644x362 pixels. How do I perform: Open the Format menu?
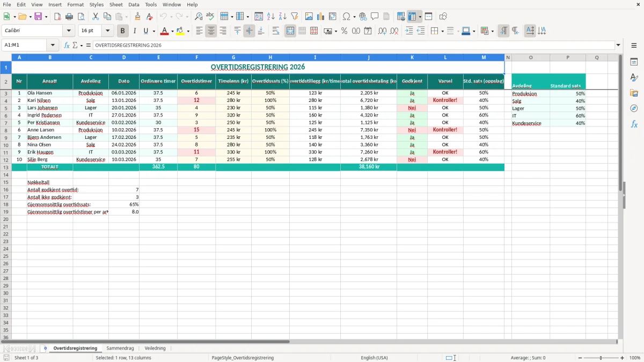75,4
